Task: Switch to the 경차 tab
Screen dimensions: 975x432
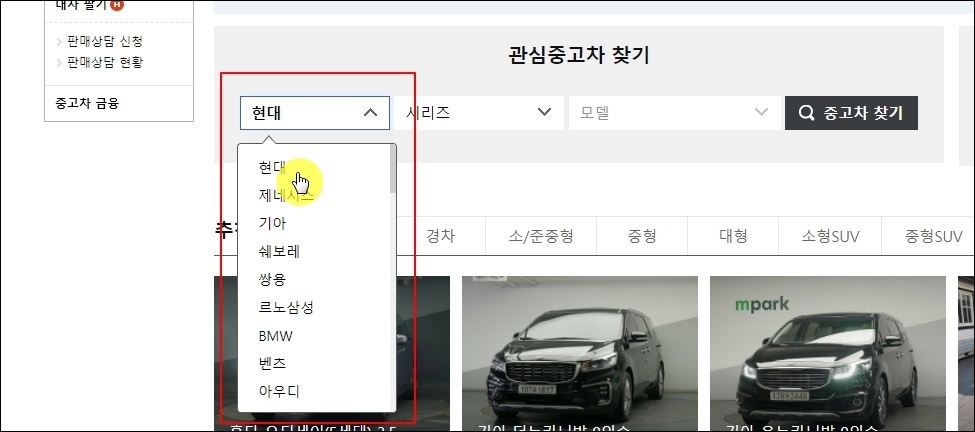Action: click(440, 236)
